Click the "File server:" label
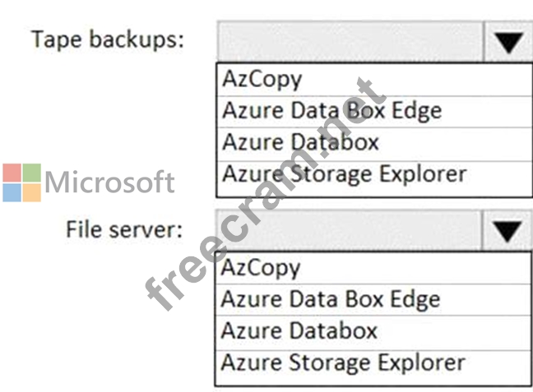This screenshot has height=392, width=533. (123, 228)
